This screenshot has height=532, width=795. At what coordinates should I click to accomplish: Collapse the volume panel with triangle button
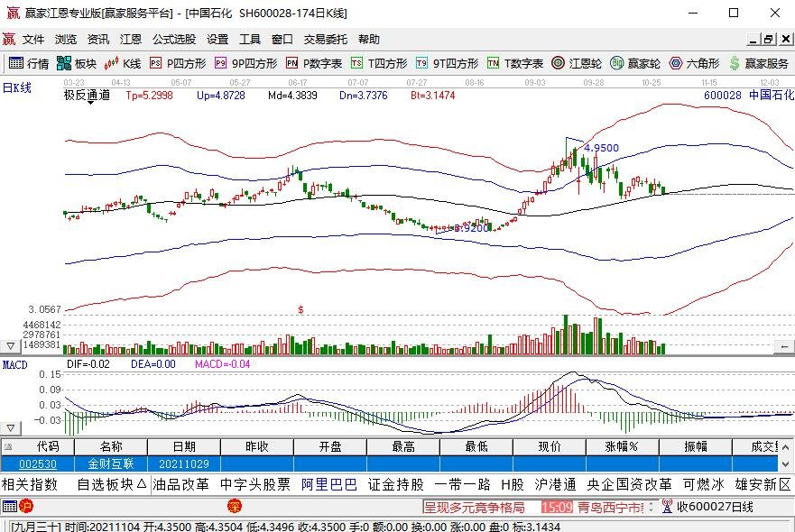pyautogui.click(x=10, y=346)
